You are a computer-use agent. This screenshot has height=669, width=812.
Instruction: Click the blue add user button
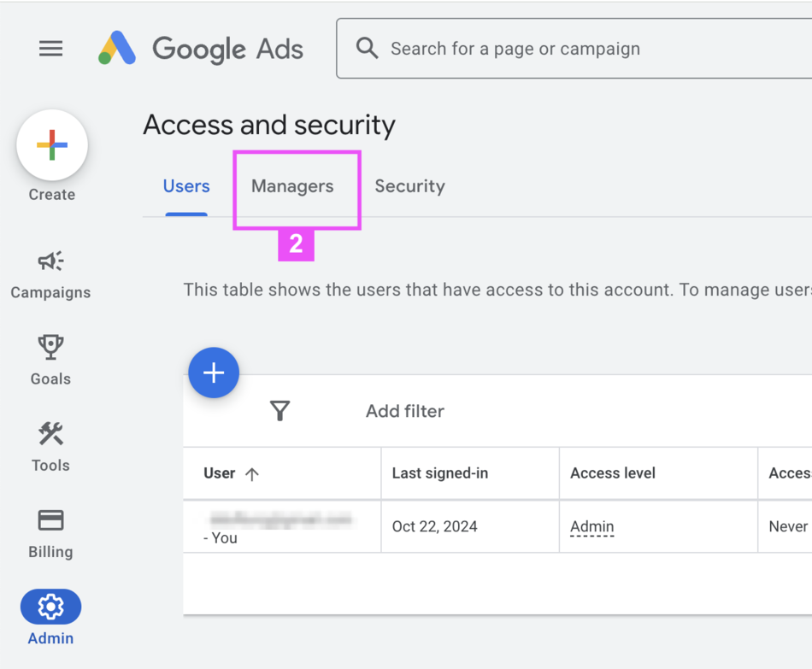214,373
